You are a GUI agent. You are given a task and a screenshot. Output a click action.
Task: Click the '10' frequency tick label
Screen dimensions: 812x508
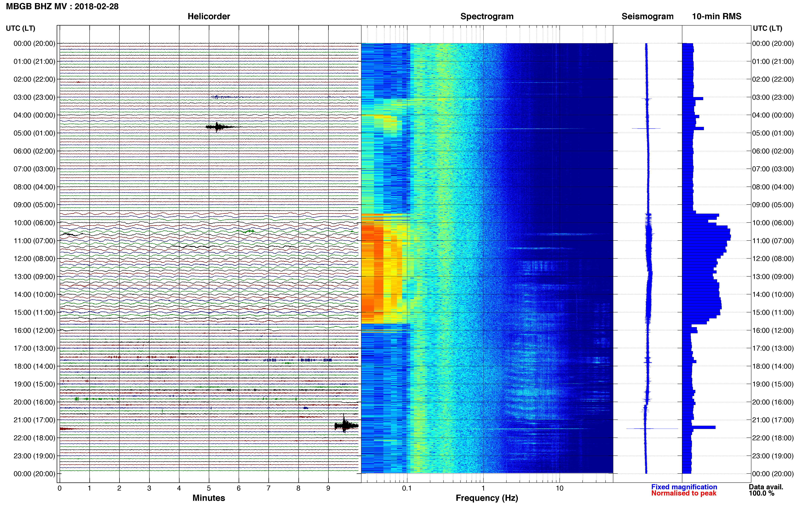tap(559, 488)
